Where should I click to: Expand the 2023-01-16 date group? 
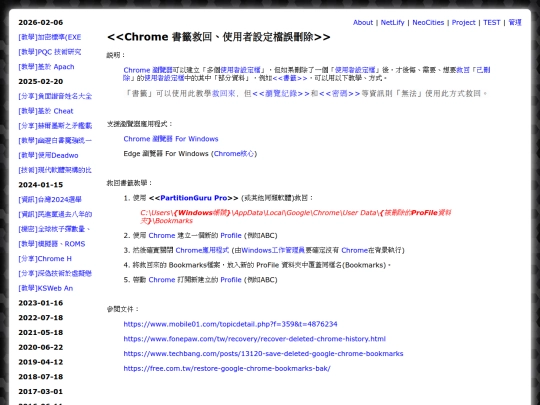click(x=41, y=303)
